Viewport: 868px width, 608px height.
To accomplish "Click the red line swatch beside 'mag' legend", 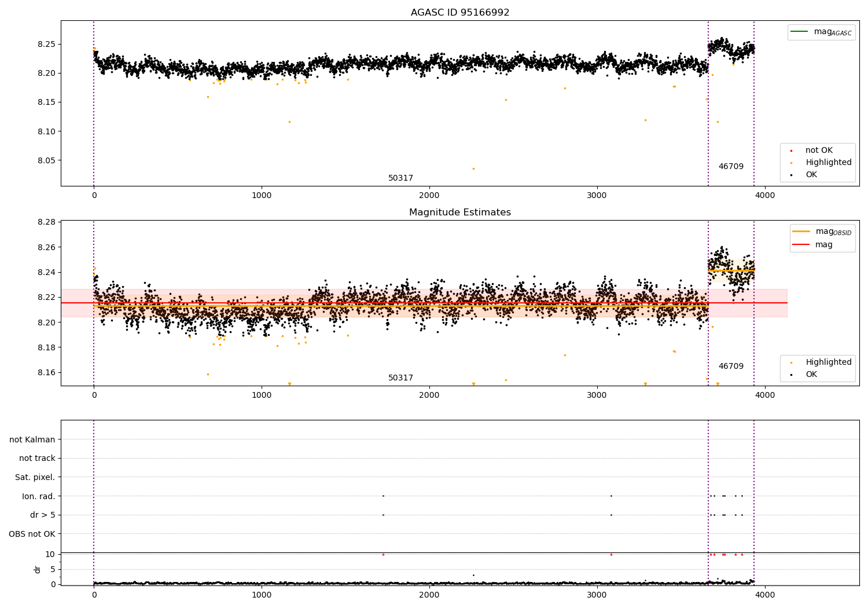I will click(x=801, y=244).
